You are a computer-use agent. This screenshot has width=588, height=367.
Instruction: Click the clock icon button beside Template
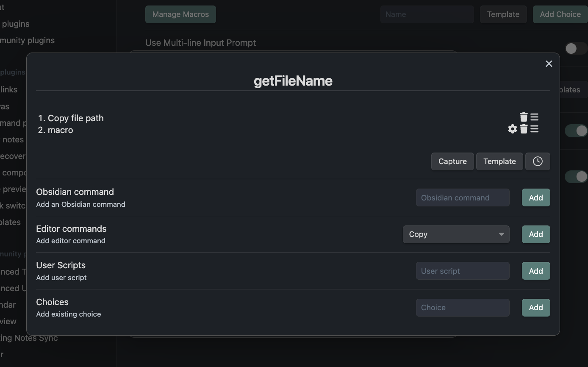537,161
